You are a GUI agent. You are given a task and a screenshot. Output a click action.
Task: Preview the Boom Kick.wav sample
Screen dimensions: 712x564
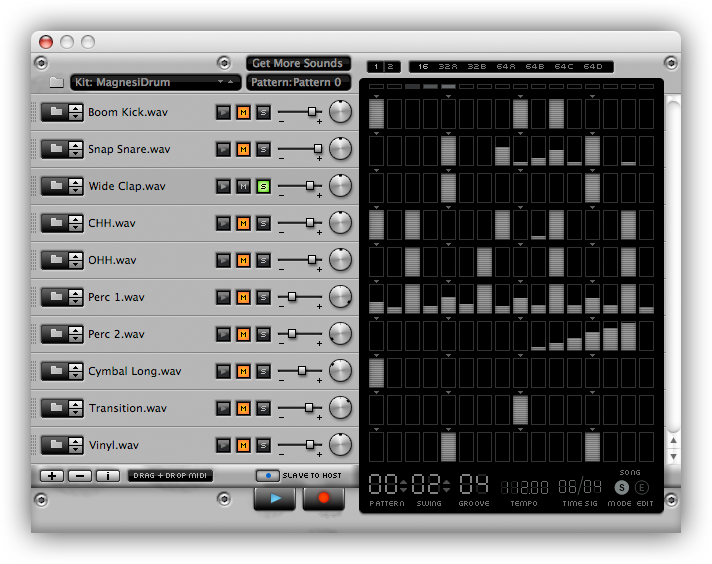point(223,112)
